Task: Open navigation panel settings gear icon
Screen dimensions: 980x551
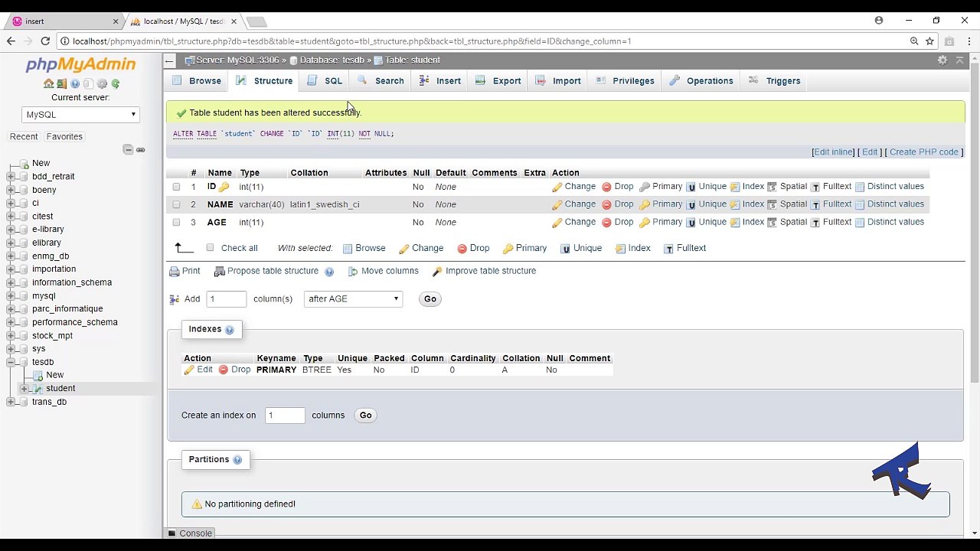Action: 102,83
